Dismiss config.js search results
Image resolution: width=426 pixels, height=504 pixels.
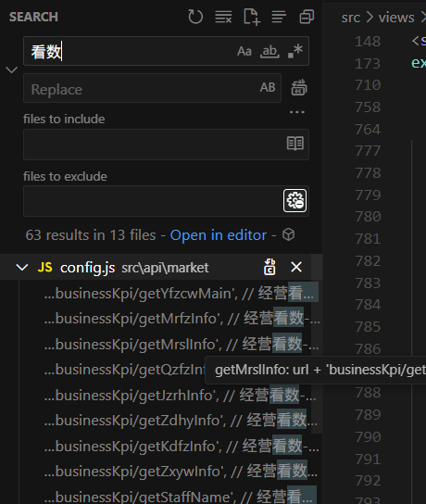point(296,267)
